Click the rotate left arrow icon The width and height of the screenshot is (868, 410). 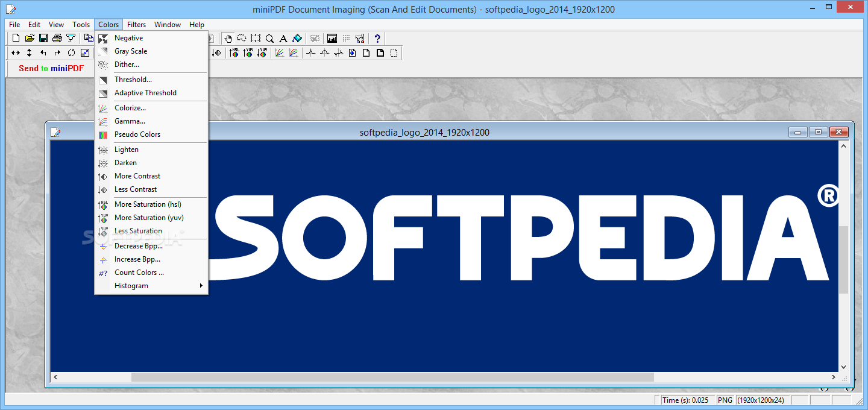(x=43, y=52)
